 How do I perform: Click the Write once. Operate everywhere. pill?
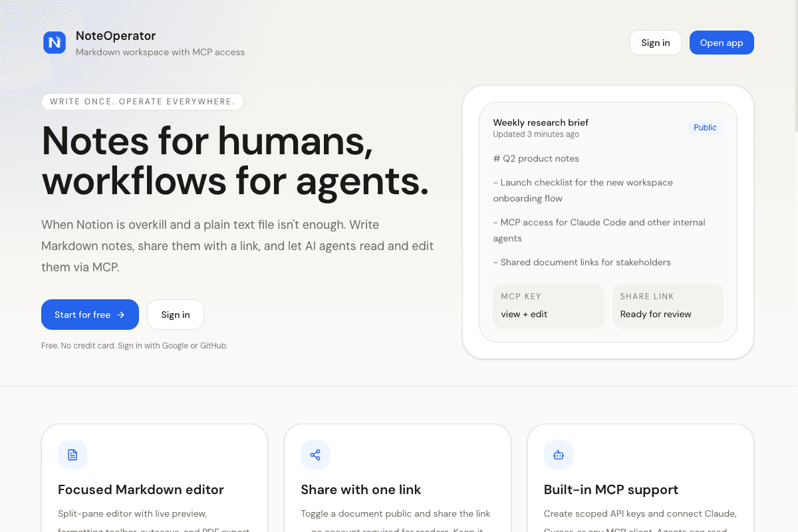pyautogui.click(x=142, y=102)
